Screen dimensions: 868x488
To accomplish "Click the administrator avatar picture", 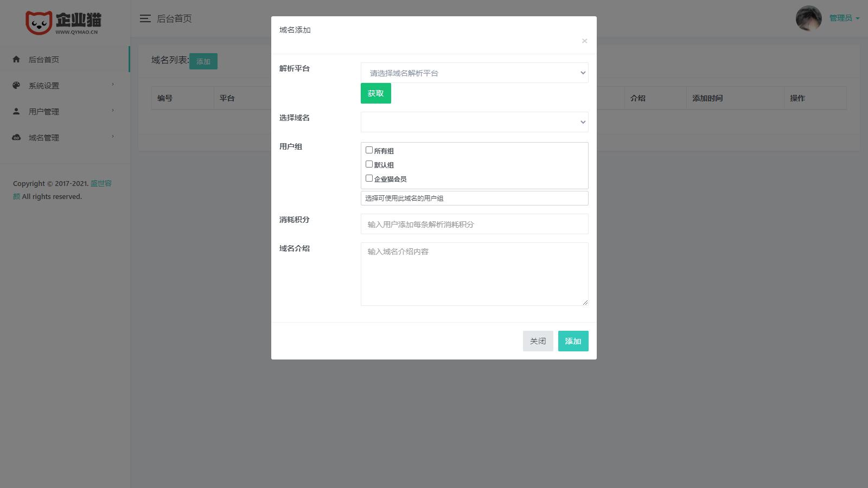I will (808, 18).
